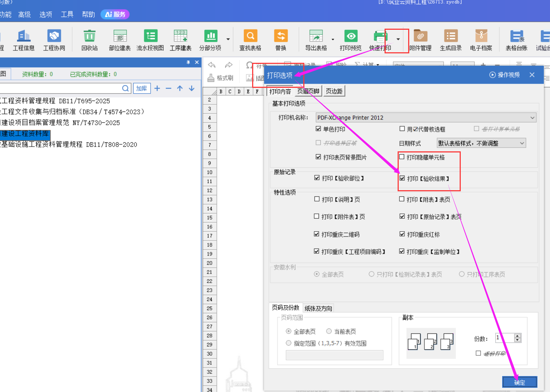Enable 打印隐藏单元格 checkbox
This screenshot has height=392, width=550.
click(x=402, y=157)
